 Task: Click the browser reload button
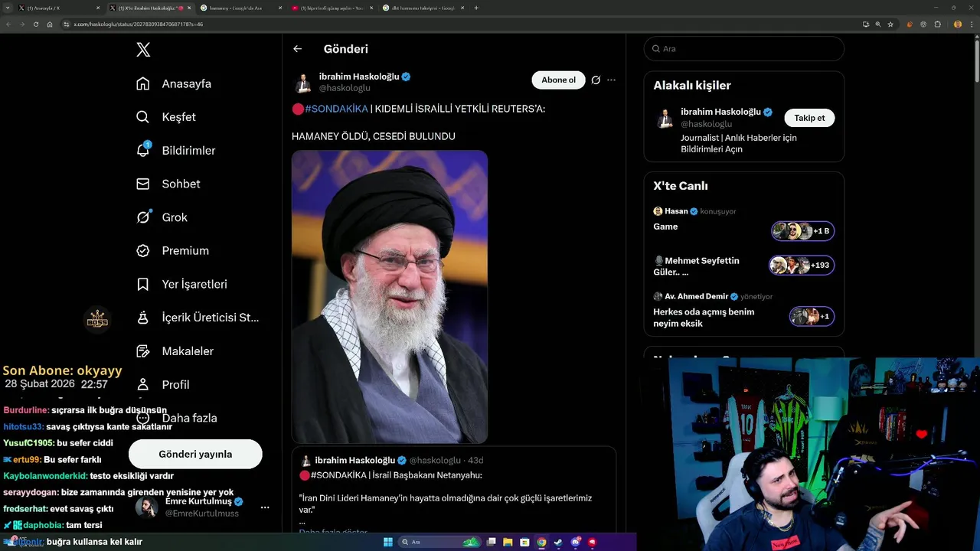pyautogui.click(x=35, y=24)
